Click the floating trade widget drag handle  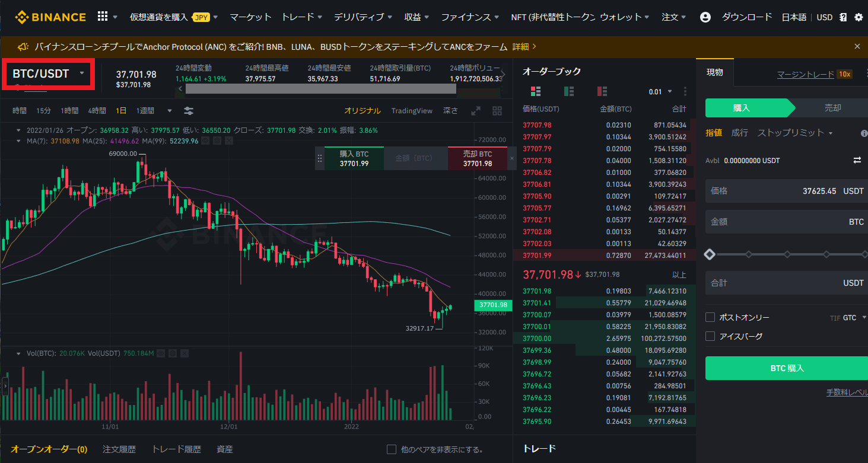(320, 158)
